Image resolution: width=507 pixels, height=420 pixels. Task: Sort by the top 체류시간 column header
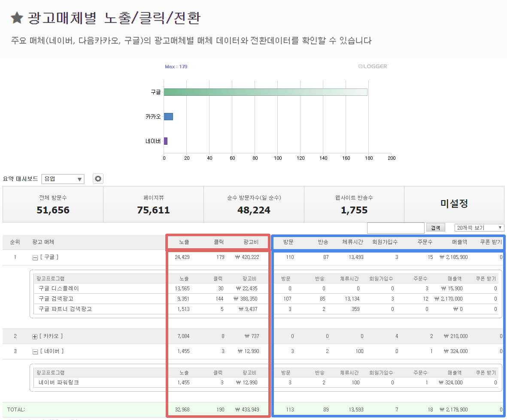click(x=352, y=242)
